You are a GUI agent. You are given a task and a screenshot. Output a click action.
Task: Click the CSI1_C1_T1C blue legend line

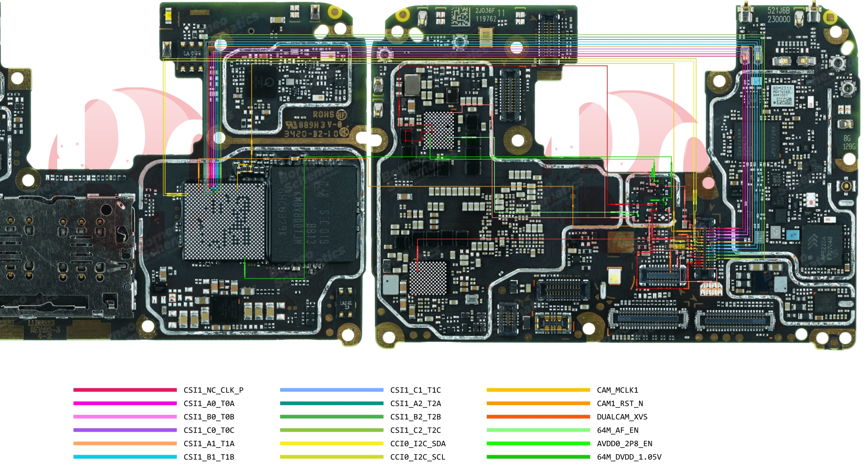click(332, 390)
